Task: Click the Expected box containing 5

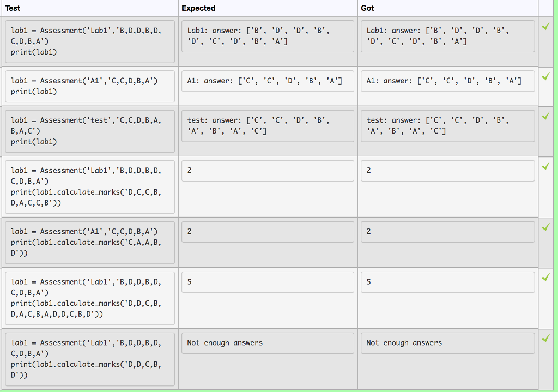Action: click(x=268, y=282)
